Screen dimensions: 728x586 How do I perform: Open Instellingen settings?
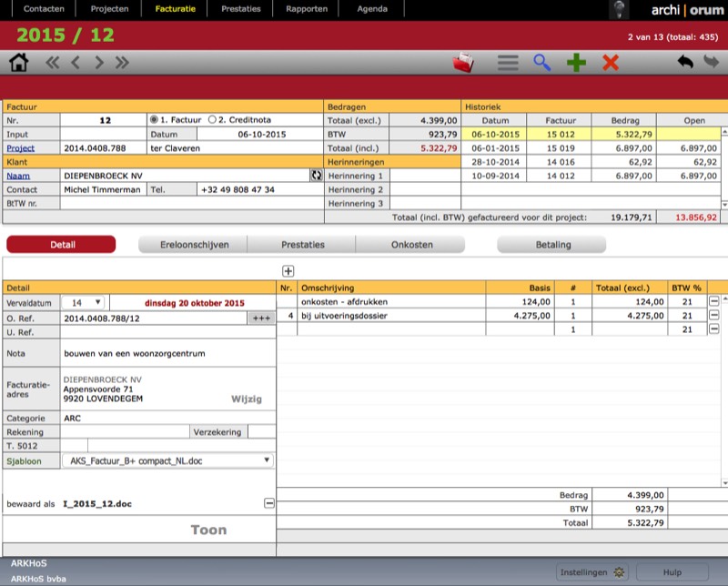point(592,572)
